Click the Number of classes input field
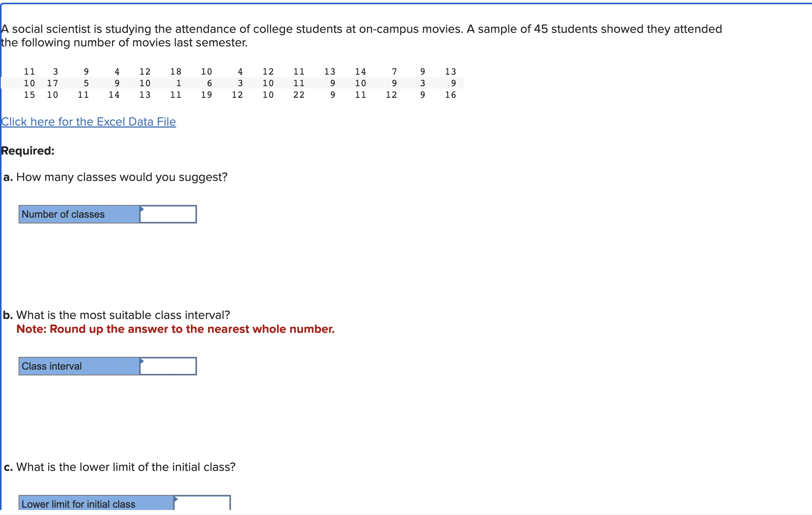The height and width of the screenshot is (515, 812). [x=168, y=214]
